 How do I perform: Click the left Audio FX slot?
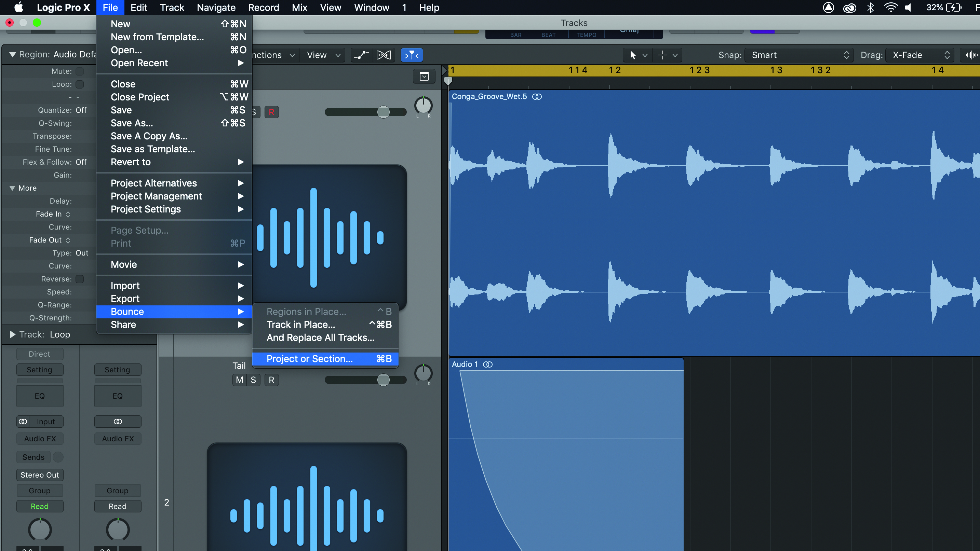[x=40, y=438]
